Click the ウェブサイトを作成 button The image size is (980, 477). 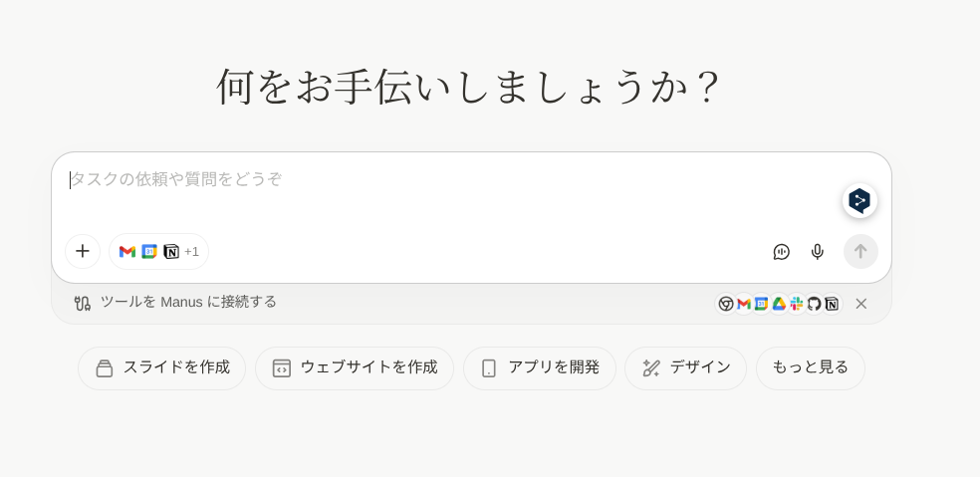coord(355,368)
